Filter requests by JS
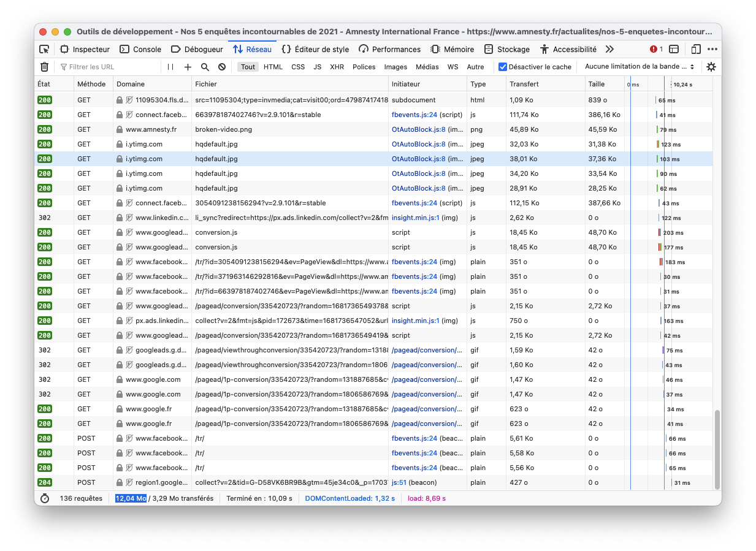Viewport: 756px width, 551px height. (317, 67)
